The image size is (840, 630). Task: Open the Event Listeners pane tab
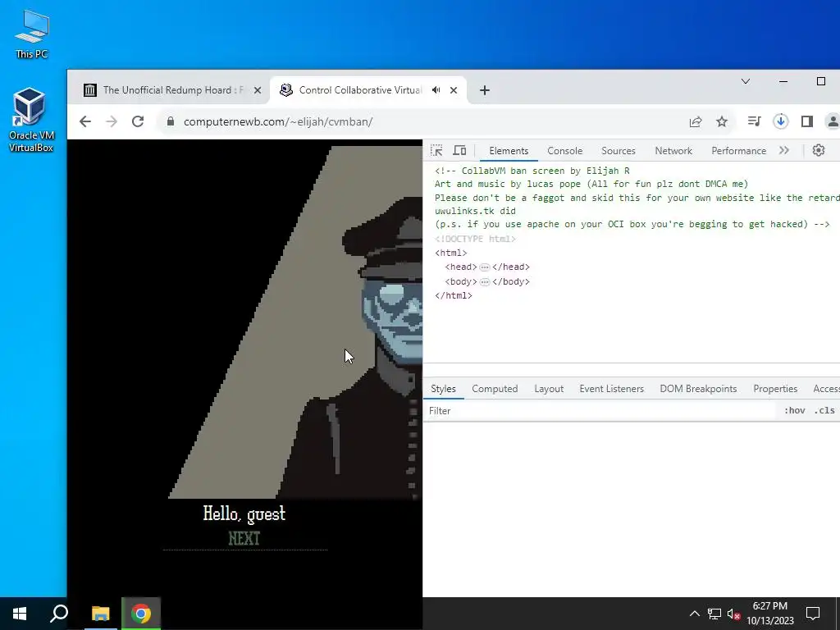coord(611,389)
